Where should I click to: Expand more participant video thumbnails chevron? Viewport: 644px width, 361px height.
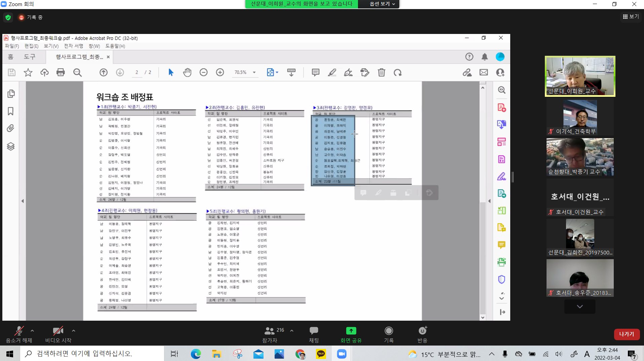coord(580,307)
